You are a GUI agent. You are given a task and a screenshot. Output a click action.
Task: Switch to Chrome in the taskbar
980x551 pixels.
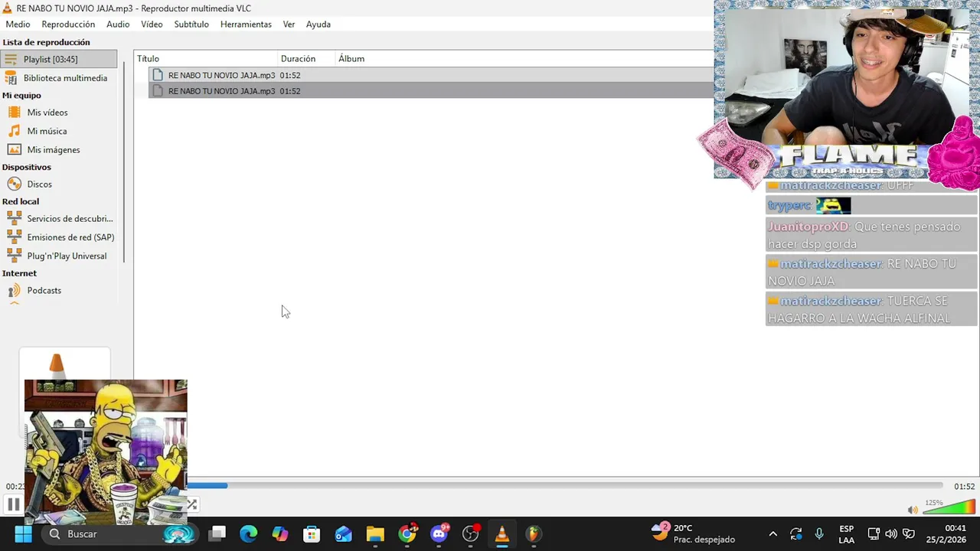tap(407, 533)
